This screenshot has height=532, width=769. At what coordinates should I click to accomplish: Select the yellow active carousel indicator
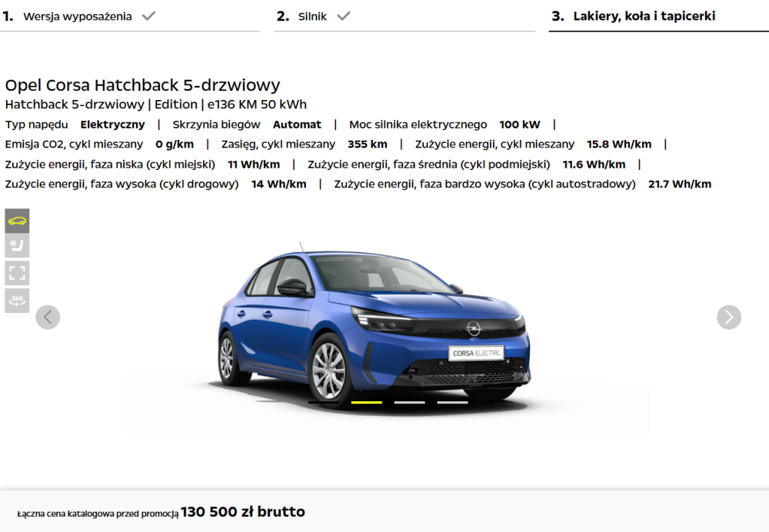click(367, 402)
